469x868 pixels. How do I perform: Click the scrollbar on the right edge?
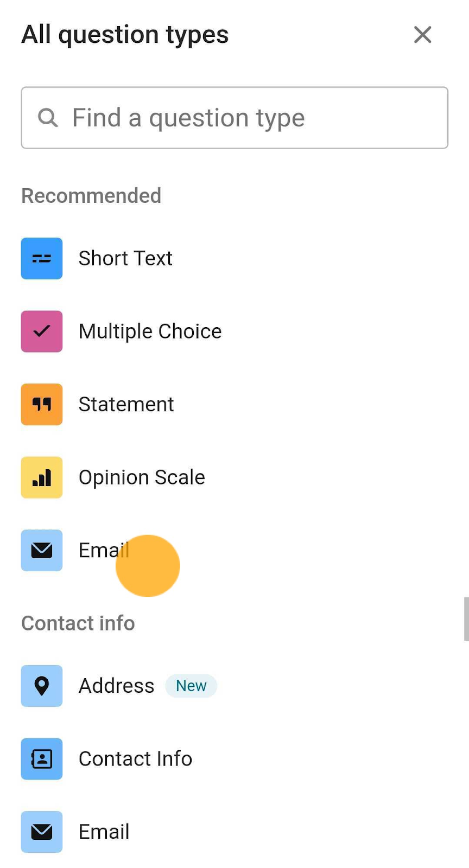pos(466,619)
